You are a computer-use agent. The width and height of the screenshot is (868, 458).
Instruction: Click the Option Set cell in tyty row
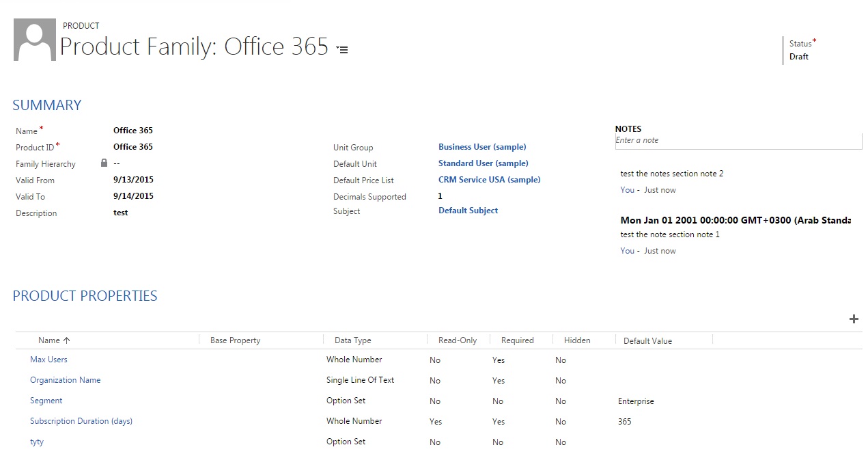346,442
